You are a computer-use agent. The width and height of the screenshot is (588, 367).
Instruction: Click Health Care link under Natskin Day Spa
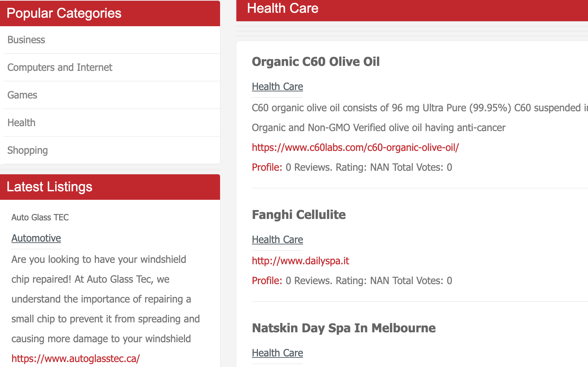coord(277,353)
